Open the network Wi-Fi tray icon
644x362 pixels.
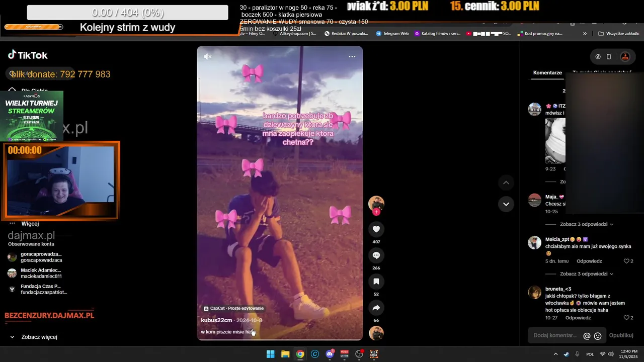[x=603, y=354]
